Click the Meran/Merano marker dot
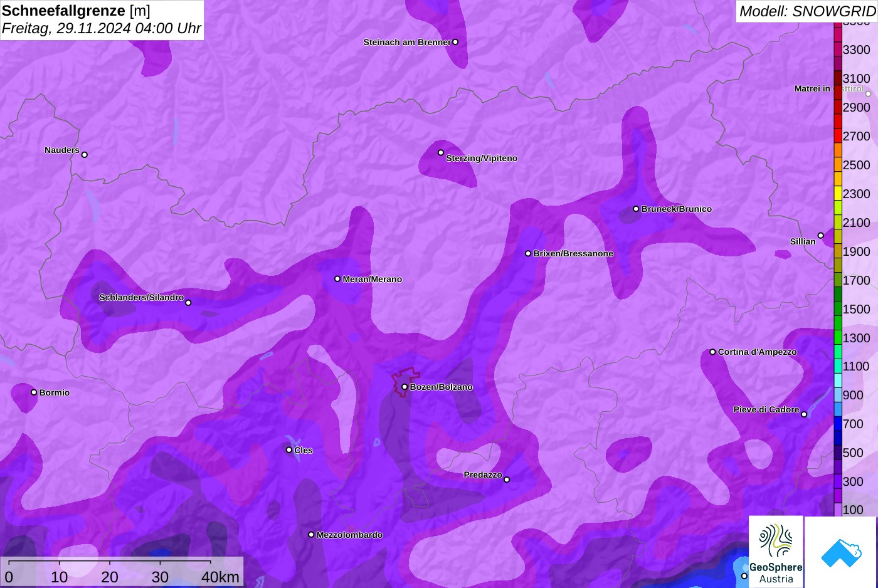The width and height of the screenshot is (878, 588). point(337,279)
